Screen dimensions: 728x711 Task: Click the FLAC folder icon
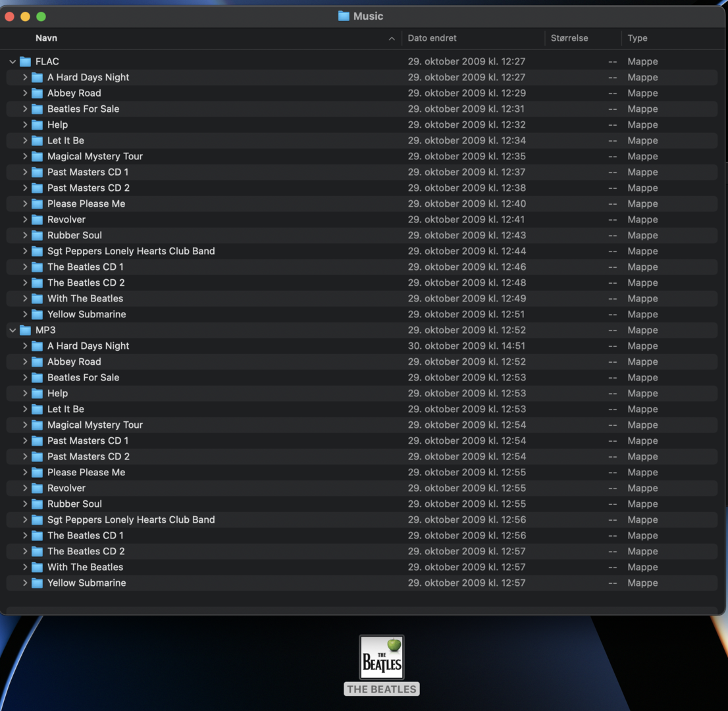pos(26,61)
